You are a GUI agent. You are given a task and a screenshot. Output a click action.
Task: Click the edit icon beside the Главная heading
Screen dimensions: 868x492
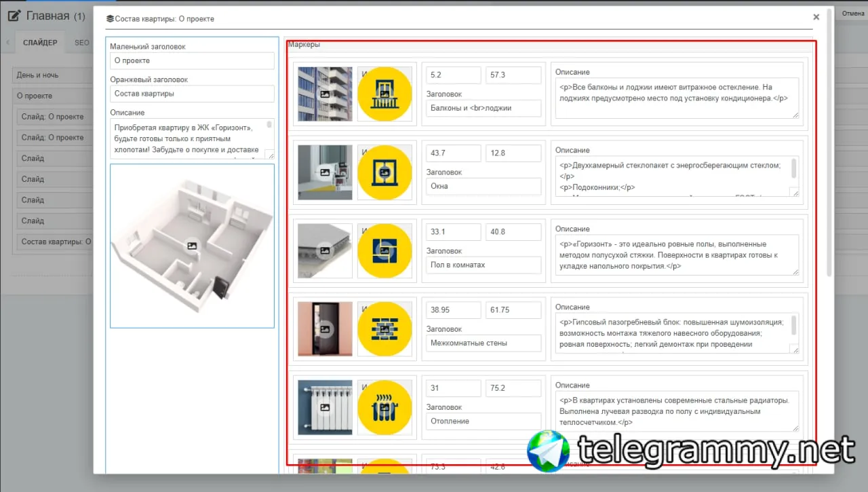pyautogui.click(x=14, y=16)
